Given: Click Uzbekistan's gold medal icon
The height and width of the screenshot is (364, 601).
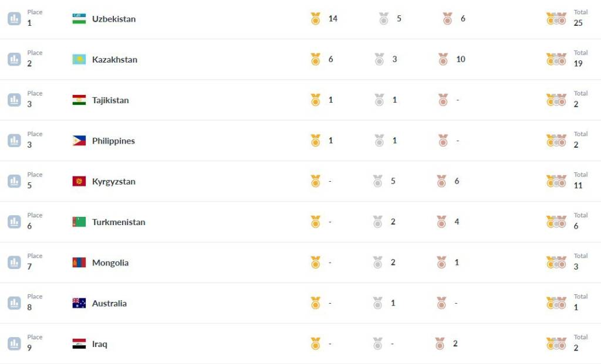Looking at the screenshot, I should coord(315,18).
